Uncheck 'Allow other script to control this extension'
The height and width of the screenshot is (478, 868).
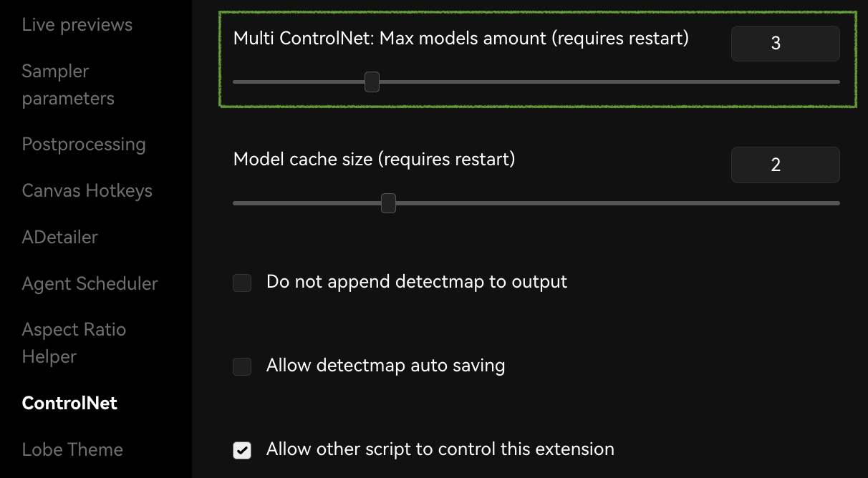coord(242,450)
